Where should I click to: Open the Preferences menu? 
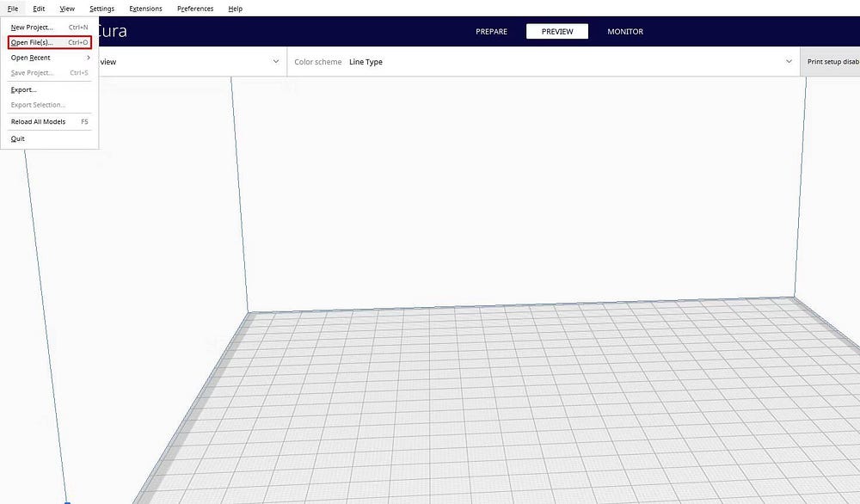coord(195,9)
